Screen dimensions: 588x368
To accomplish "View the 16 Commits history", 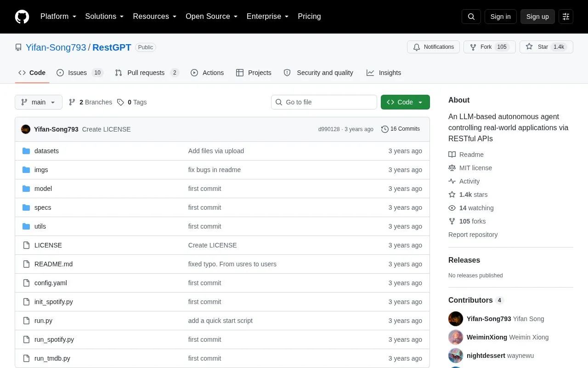I will tap(401, 129).
